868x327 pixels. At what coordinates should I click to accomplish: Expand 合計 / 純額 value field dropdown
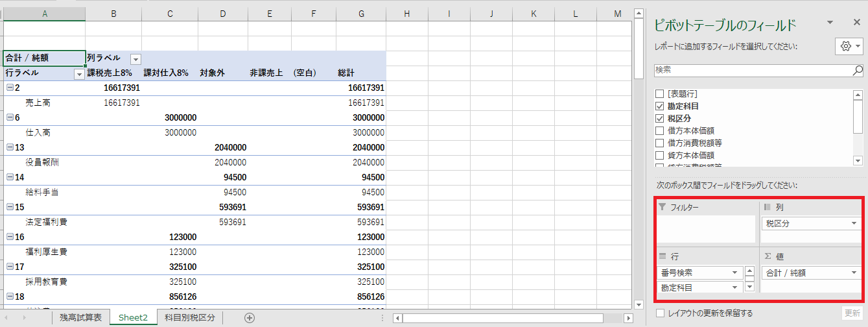[x=853, y=272]
